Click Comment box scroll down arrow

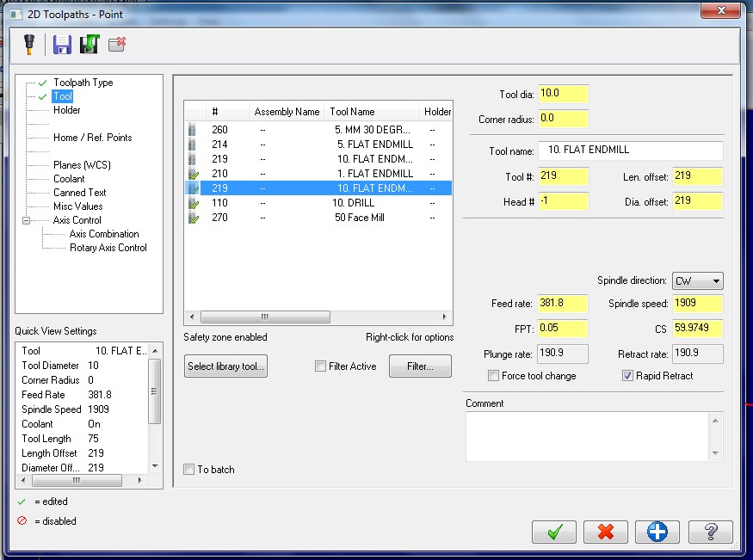pyautogui.click(x=715, y=453)
